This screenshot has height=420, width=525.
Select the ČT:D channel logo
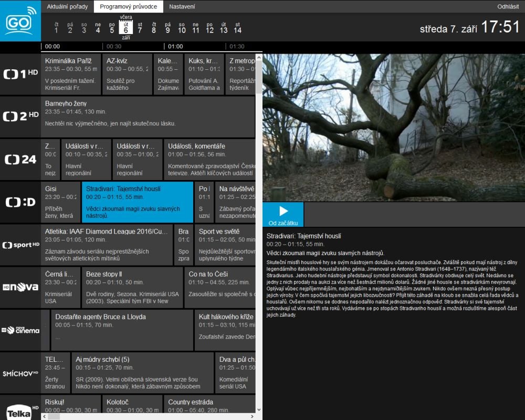click(x=20, y=202)
